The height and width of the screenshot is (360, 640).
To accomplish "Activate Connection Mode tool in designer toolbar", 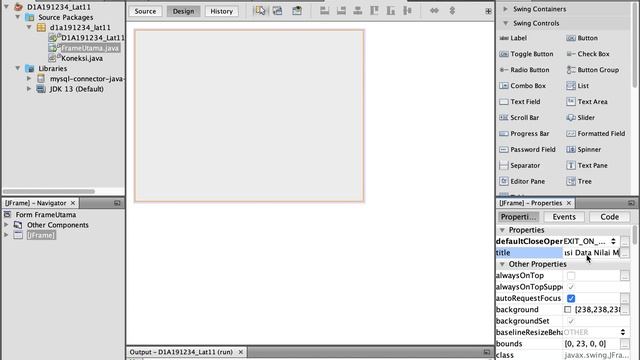I will [278, 11].
